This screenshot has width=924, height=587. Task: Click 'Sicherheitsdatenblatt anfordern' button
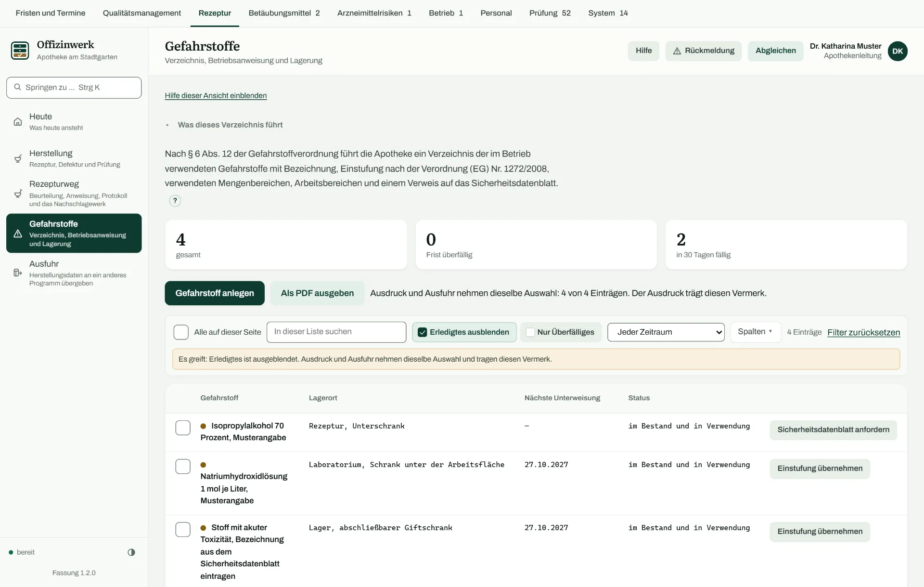[833, 430]
